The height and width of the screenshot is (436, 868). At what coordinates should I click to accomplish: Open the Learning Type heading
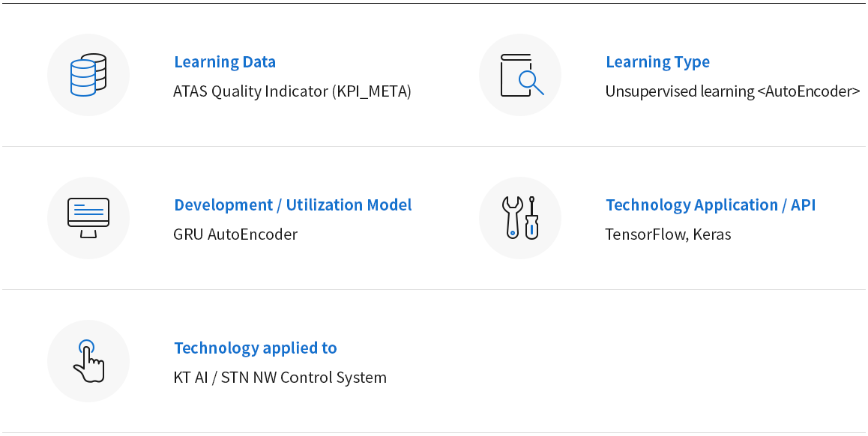pos(657,62)
